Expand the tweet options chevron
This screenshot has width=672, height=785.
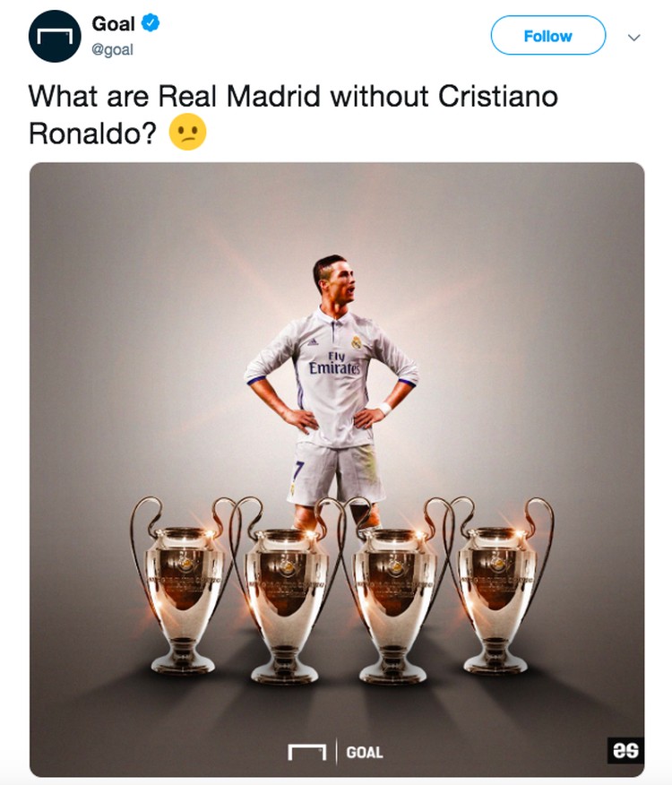[634, 38]
